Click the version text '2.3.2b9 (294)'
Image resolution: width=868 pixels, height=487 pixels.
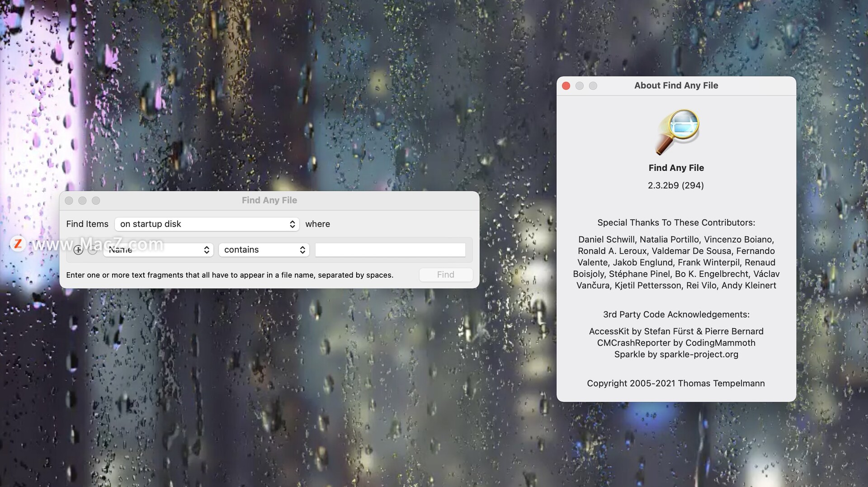coord(676,185)
